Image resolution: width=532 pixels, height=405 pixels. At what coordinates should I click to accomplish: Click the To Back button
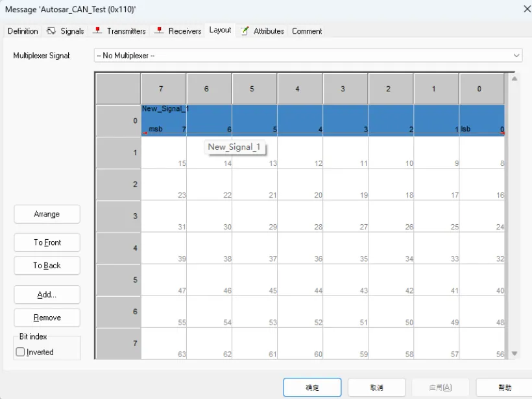pos(47,266)
